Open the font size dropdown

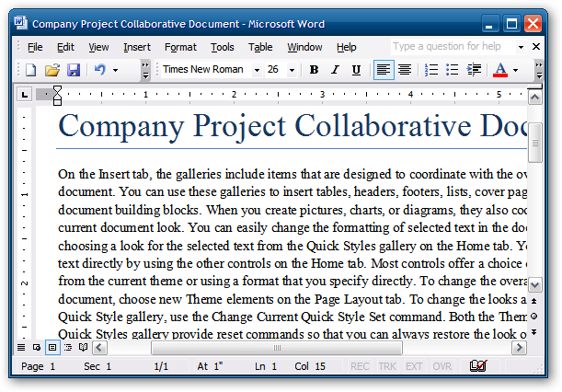294,70
